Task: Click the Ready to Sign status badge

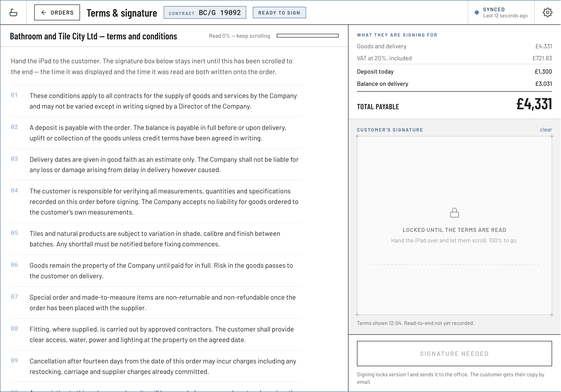Action: click(x=279, y=13)
